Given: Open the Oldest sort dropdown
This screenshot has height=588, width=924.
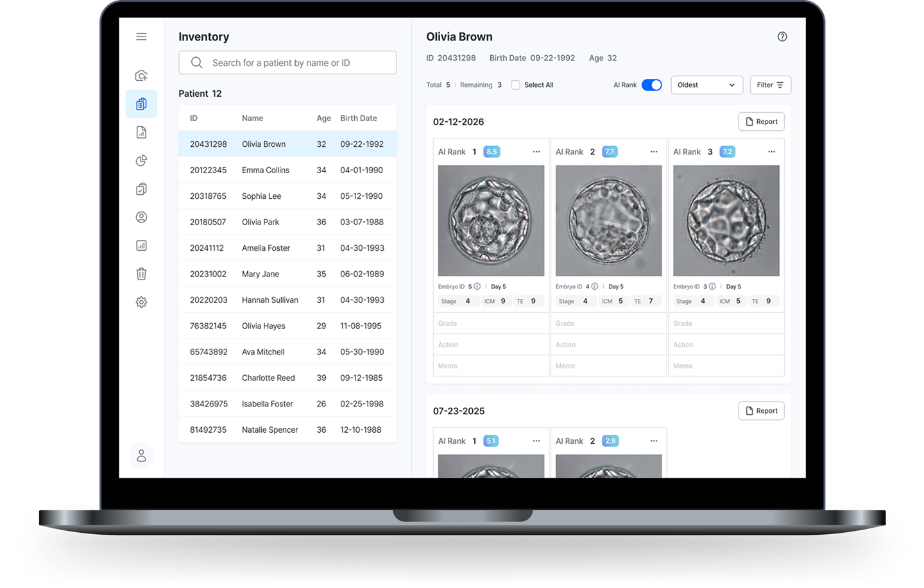Looking at the screenshot, I should (706, 85).
